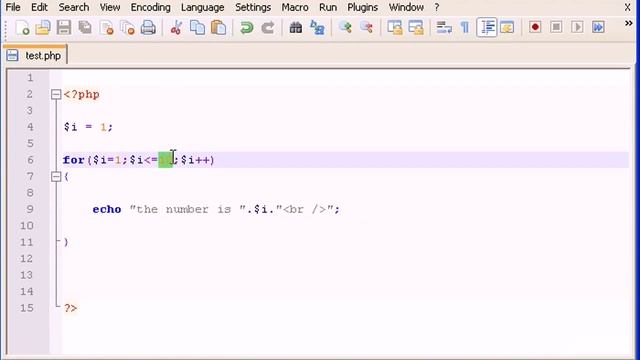Play back the recorded macro

577,27
